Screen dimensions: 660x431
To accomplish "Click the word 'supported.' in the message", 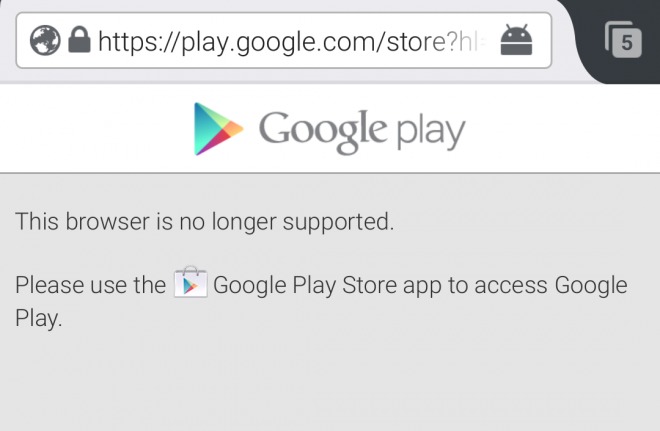I will point(338,222).
